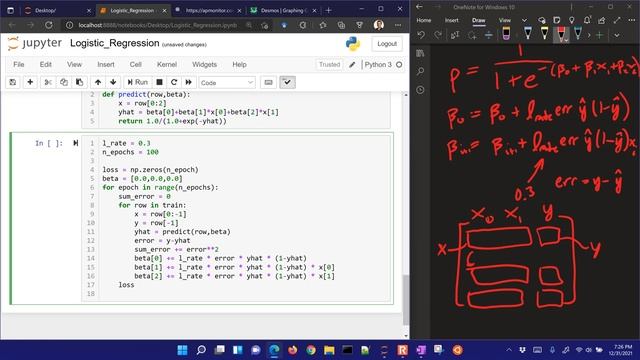Show OneNote notebooks navigation icon
This screenshot has height=360, width=640.
click(x=420, y=53)
